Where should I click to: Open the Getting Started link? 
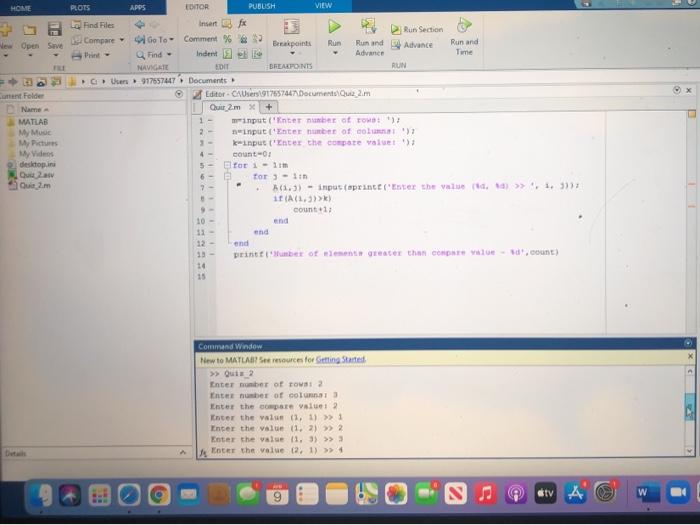pos(340,359)
